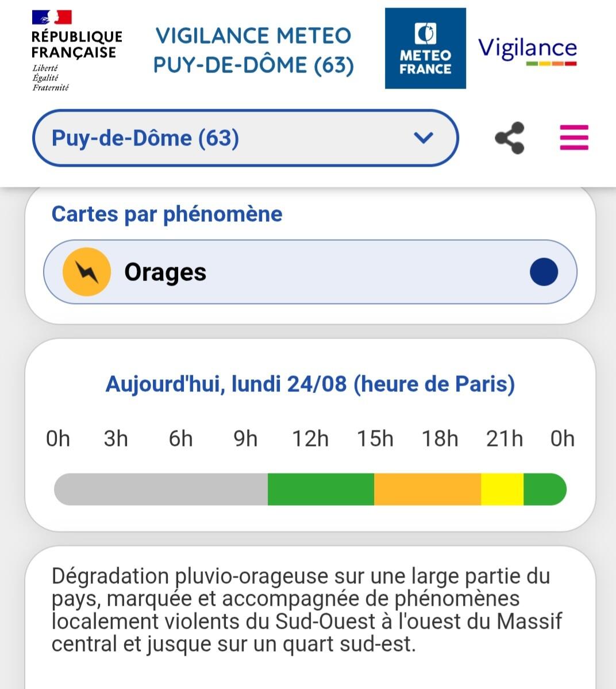Screen dimensions: 616x689
Task: Click the Vigilance logo
Action: click(528, 51)
